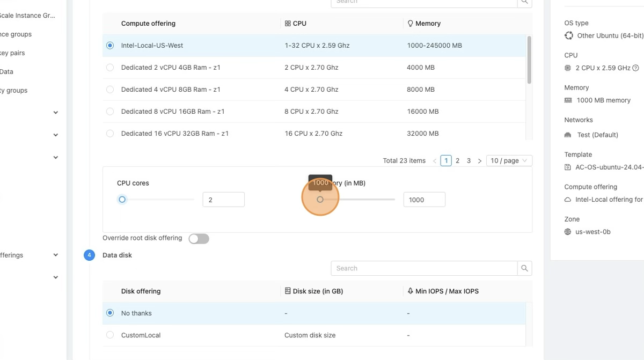Expand the offerings sidebar menu chevron
The image size is (644, 360).
[56, 255]
